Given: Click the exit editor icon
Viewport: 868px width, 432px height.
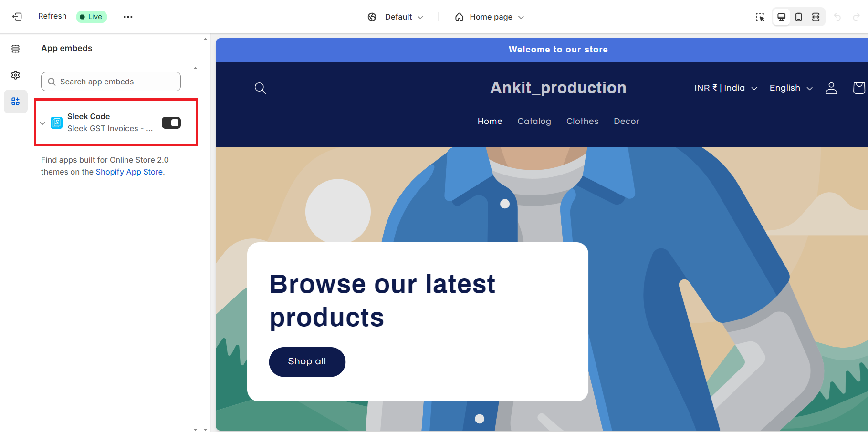Looking at the screenshot, I should pyautogui.click(x=17, y=17).
